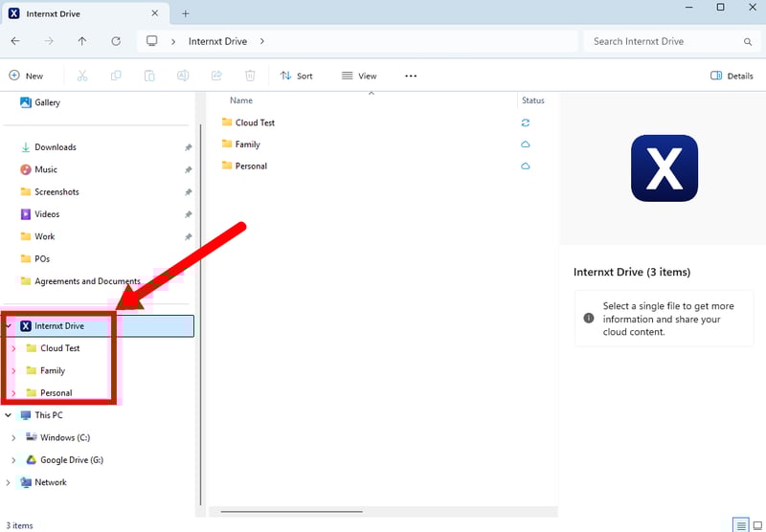Select the Family folder in file list
The width and height of the screenshot is (766, 532).
pyautogui.click(x=241, y=144)
